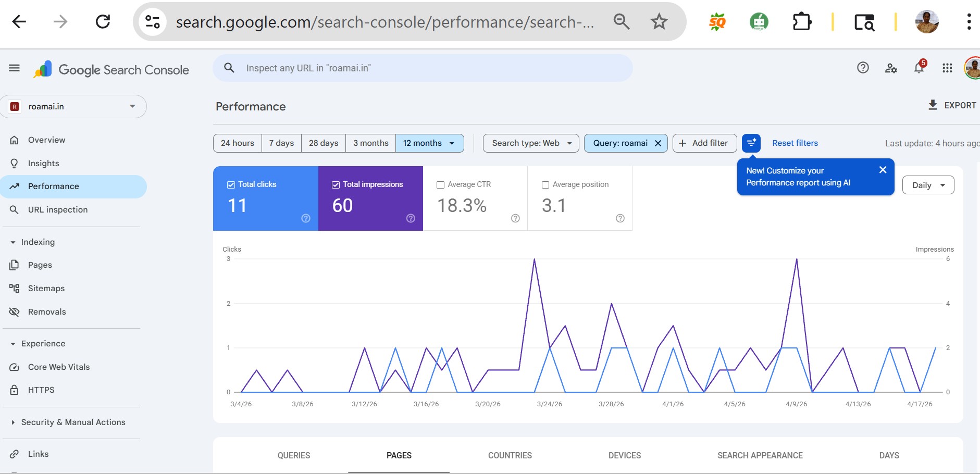The width and height of the screenshot is (980, 474).
Task: Enable the Average position checkbox
Action: pos(545,185)
